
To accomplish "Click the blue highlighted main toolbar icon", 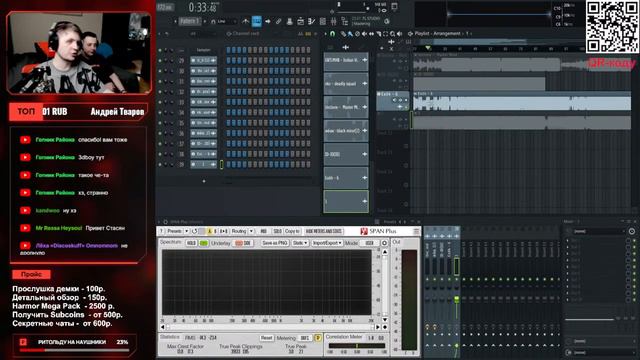I will [256, 21].
